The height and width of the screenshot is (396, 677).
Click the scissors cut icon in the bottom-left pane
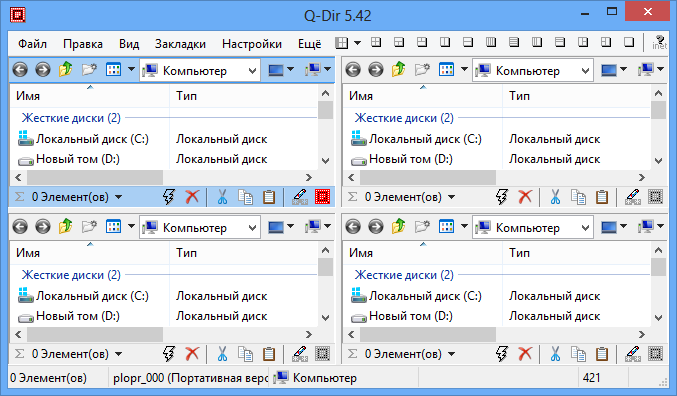click(x=222, y=354)
